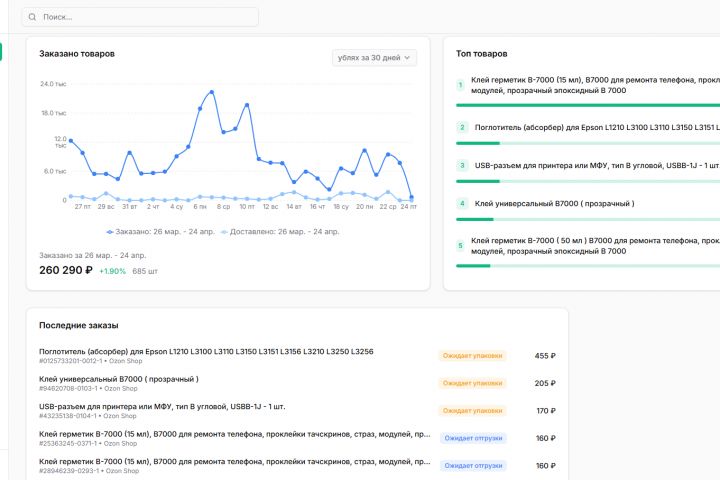Click the progress bar under the Поглотитель product
The image size is (720, 480).
(588, 143)
